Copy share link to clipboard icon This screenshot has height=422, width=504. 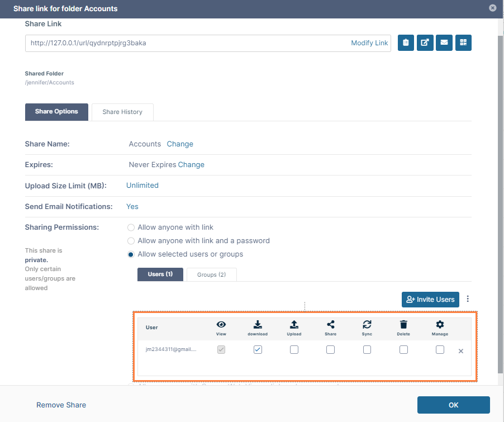point(406,43)
